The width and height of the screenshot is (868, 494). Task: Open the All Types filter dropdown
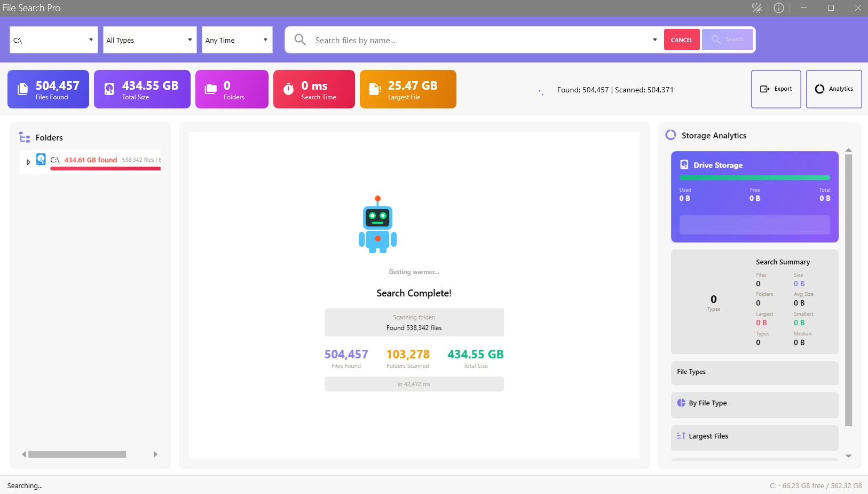tap(149, 40)
